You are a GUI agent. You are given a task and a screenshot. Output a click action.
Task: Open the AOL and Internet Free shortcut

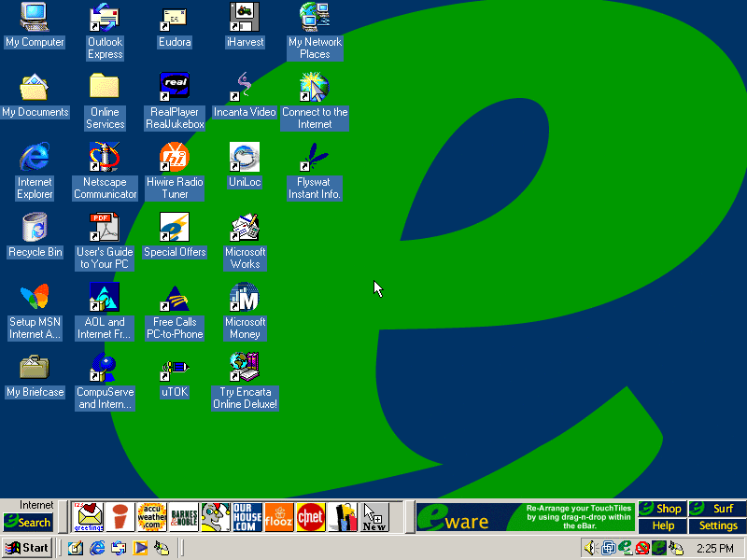click(x=105, y=298)
